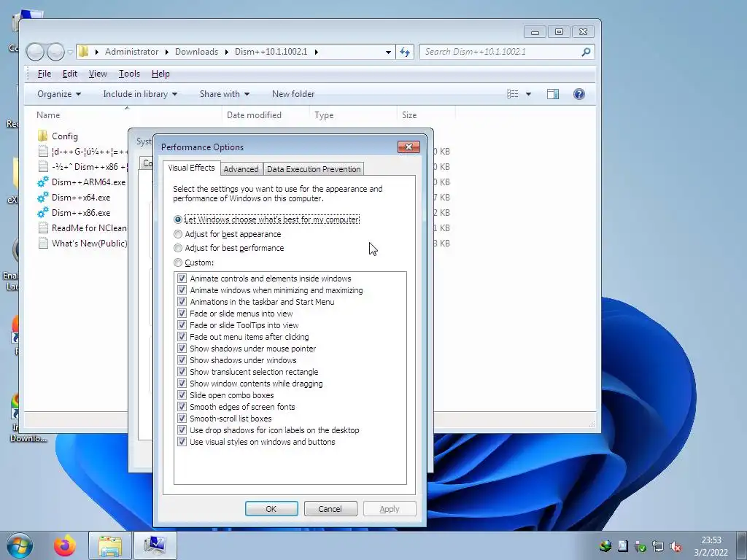The image size is (747, 560).
Task: Click the Explorer Back navigation button
Action: pos(35,52)
